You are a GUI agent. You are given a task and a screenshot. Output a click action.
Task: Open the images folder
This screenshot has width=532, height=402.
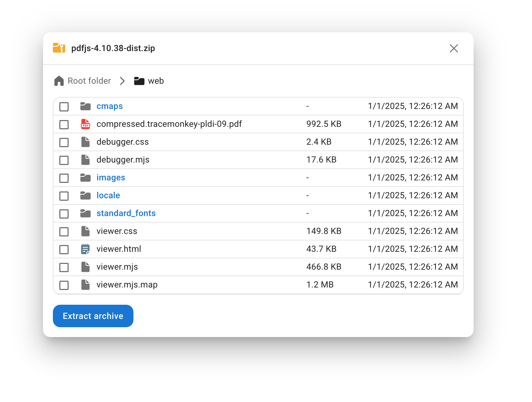click(x=111, y=178)
